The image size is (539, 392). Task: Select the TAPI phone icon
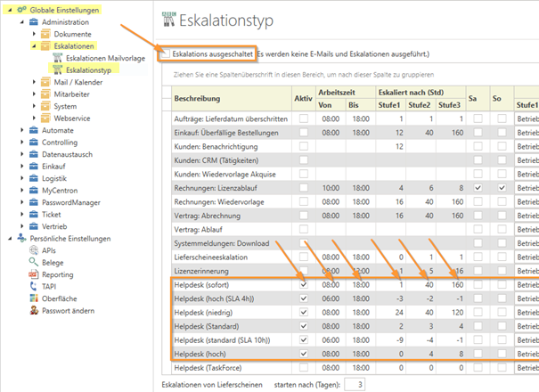pyautogui.click(x=34, y=287)
